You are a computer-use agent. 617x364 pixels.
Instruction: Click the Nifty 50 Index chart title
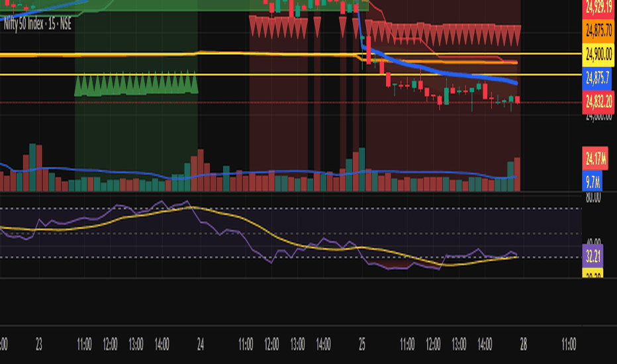[37, 24]
